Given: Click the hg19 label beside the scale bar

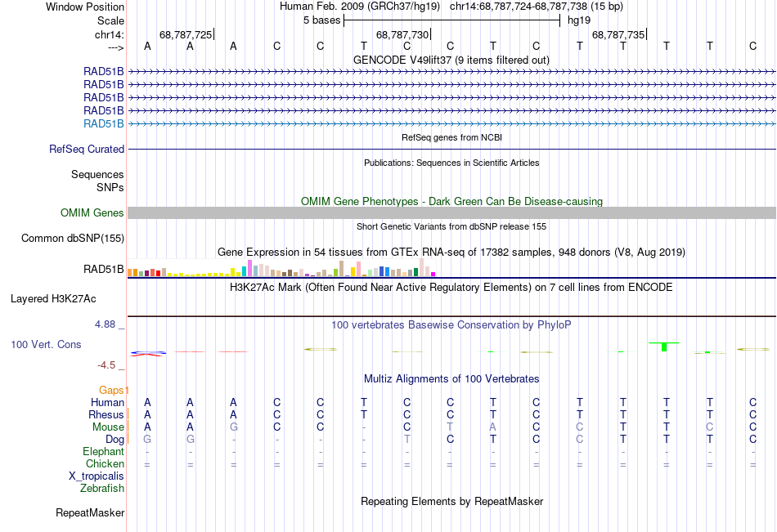Looking at the screenshot, I should point(579,20).
